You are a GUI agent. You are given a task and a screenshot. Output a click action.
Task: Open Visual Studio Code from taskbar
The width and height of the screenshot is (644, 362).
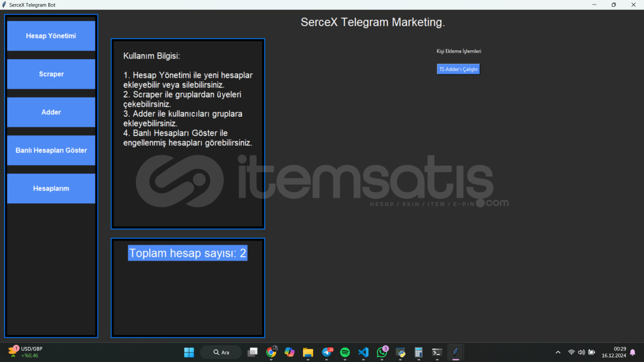tap(363, 352)
